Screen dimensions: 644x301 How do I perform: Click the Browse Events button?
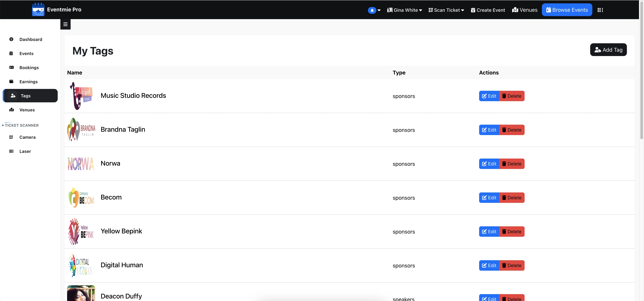(567, 10)
